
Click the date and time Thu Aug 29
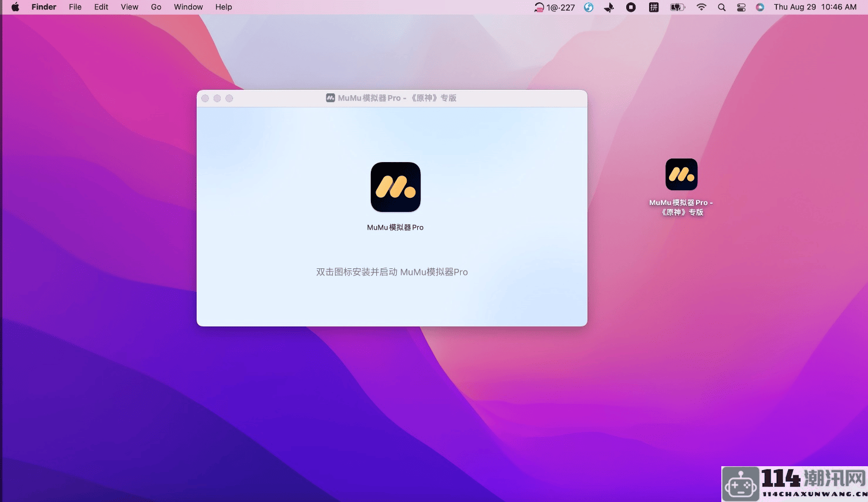[815, 7]
